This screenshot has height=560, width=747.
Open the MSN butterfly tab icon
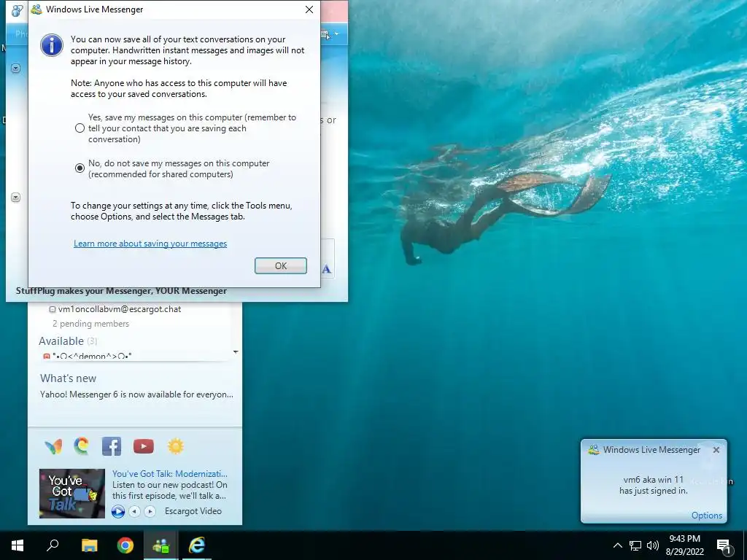(x=53, y=447)
